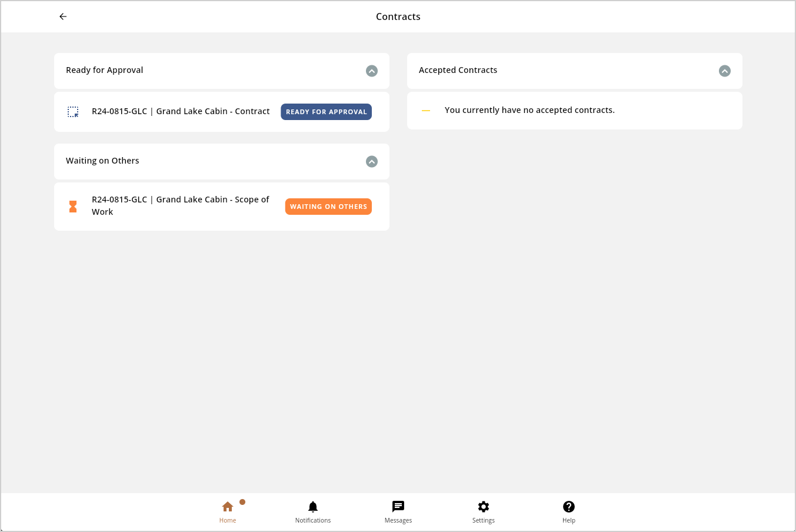Click the orange hourglass icon
This screenshot has height=532, width=796.
(73, 207)
